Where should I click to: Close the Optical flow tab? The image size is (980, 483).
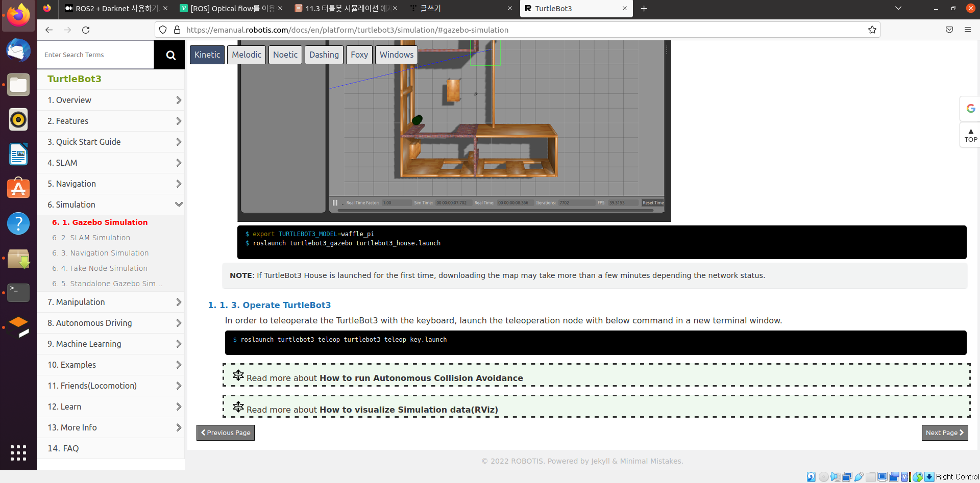tap(280, 8)
